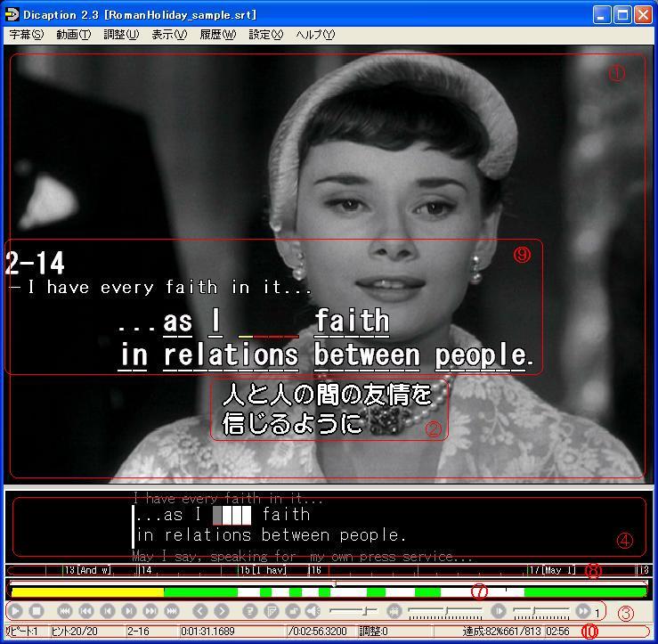The width and height of the screenshot is (658, 644).
Task: Click the yellow segment of progress bar
Action: (87, 592)
